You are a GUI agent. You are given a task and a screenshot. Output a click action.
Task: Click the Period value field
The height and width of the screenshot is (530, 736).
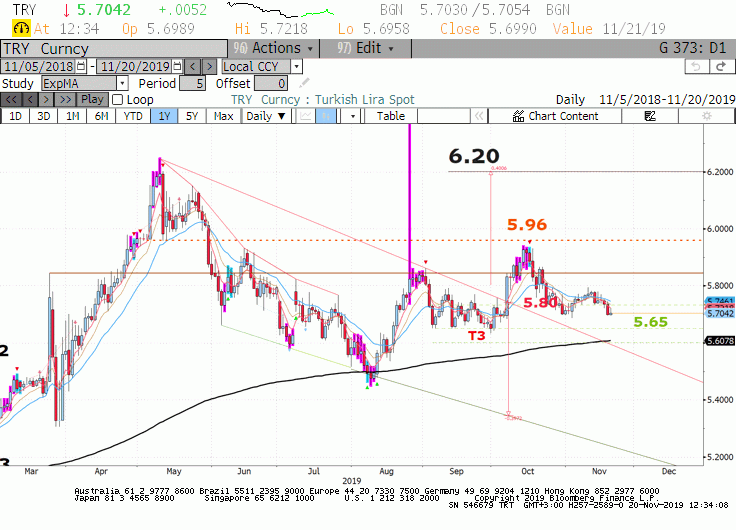click(x=192, y=84)
